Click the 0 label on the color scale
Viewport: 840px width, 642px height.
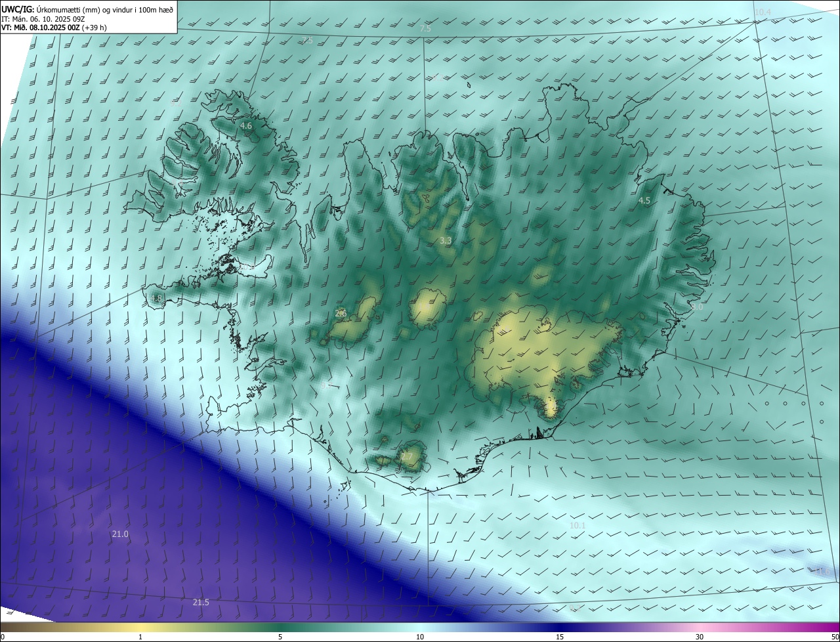coord(3,637)
